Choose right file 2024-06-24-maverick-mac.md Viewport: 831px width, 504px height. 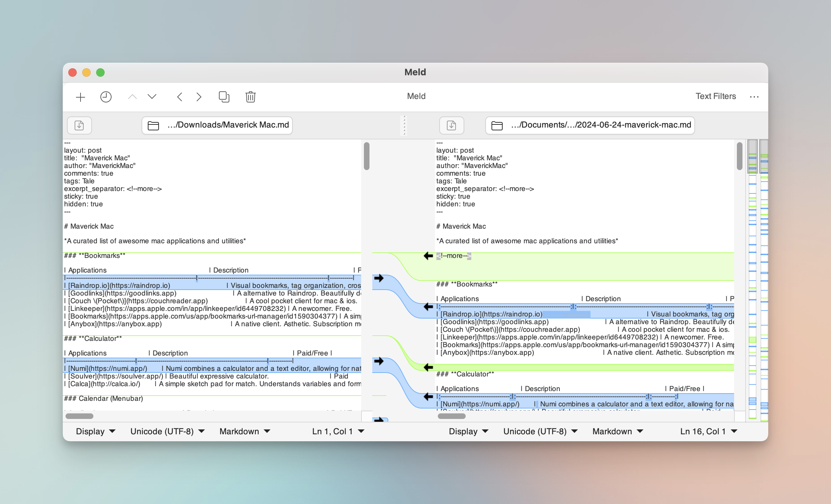click(590, 125)
